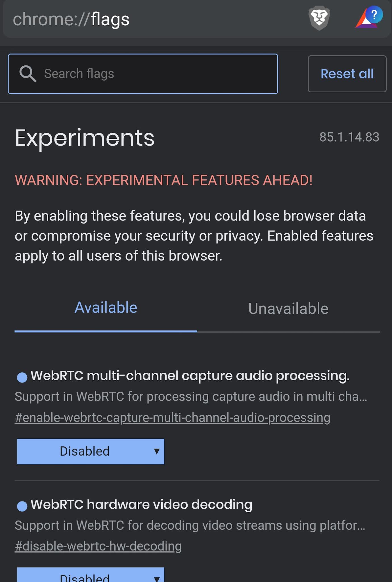Click blue dot beside WebRTC hardware video decoding
Viewport: 392px width, 582px height.
tap(22, 506)
